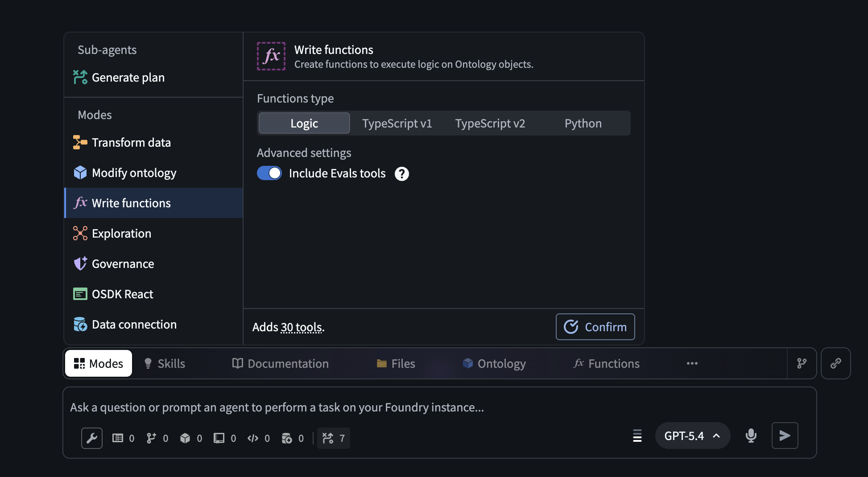The height and width of the screenshot is (477, 868).
Task: Select the Governance mode
Action: (x=123, y=263)
